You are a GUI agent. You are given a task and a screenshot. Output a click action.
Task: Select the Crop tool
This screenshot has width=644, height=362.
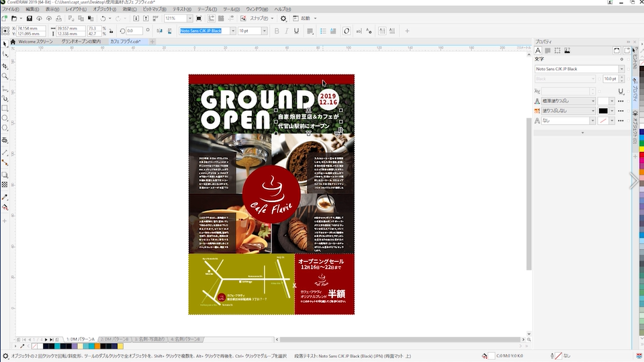pyautogui.click(x=5, y=65)
